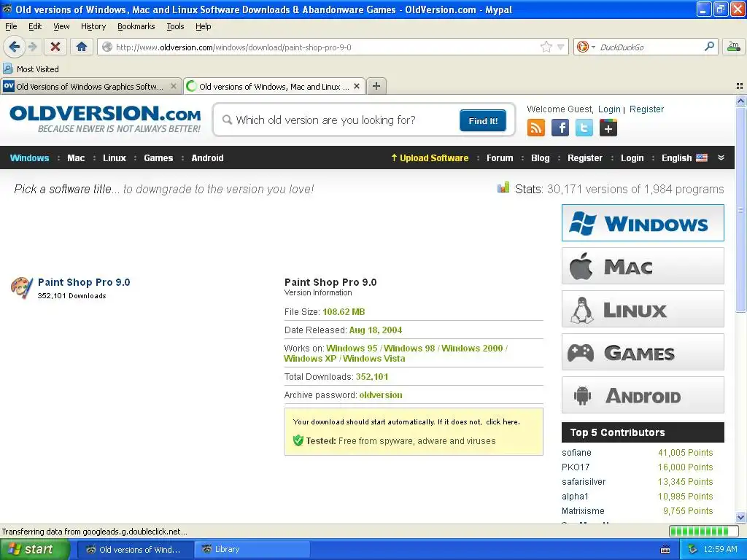747x560 pixels.
Task: Close the 'Old Versions of Windows Graphics' tab
Action: 174,86
